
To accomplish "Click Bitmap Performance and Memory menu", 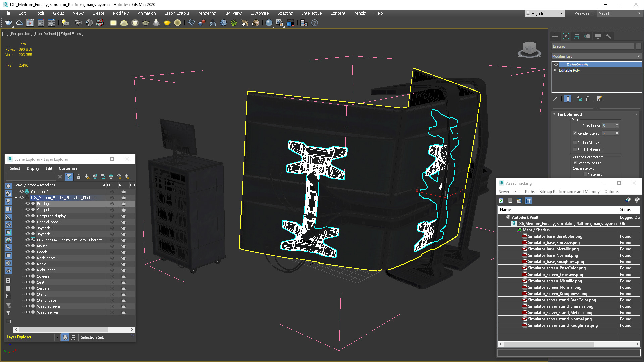I will (x=569, y=192).
